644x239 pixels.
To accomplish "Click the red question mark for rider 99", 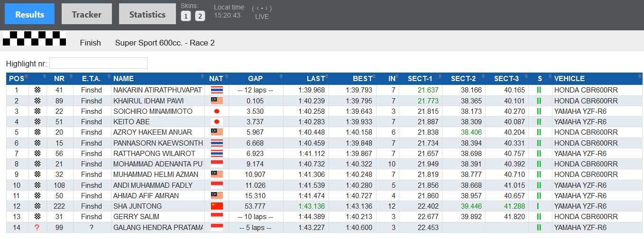I will (37, 228).
